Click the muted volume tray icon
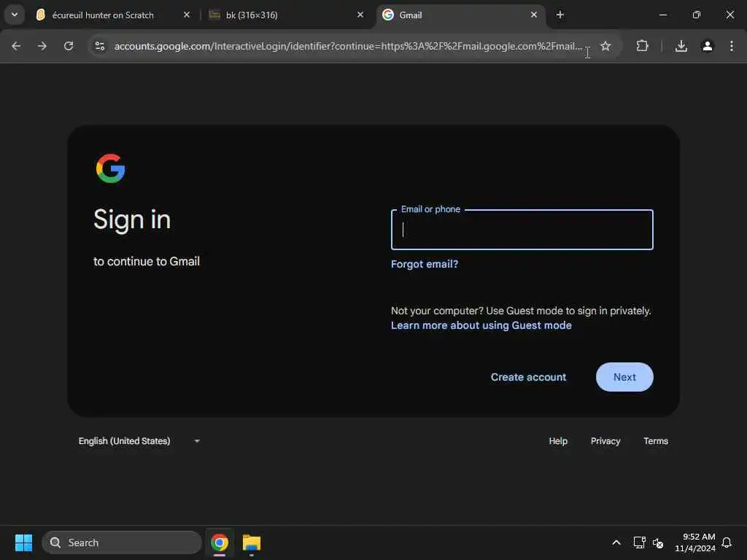The image size is (747, 560). pos(658,542)
